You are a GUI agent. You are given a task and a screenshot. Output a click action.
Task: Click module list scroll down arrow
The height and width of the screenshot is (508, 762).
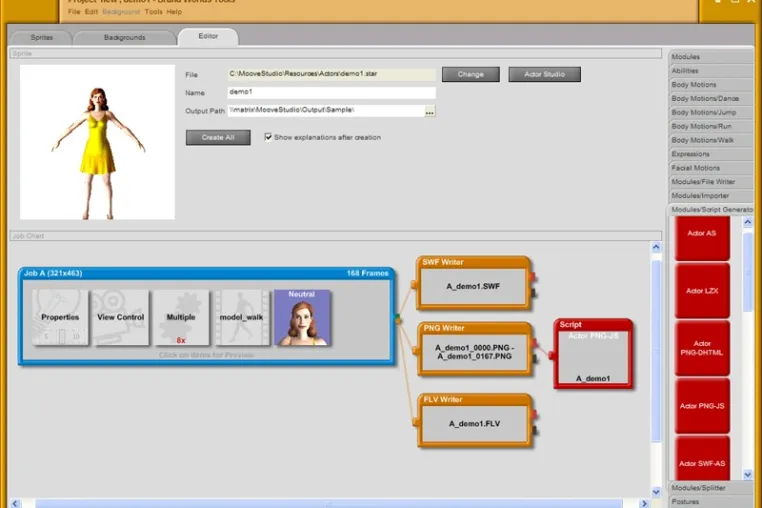[747, 474]
